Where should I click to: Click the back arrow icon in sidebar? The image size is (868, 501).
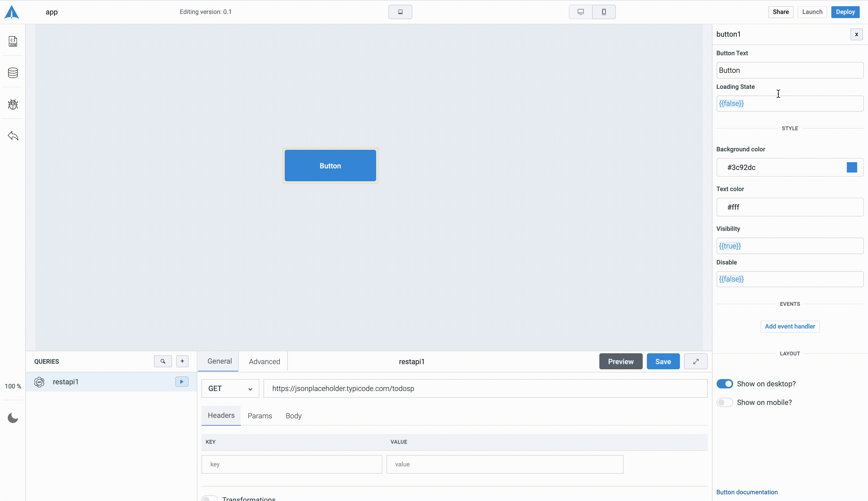point(13,136)
